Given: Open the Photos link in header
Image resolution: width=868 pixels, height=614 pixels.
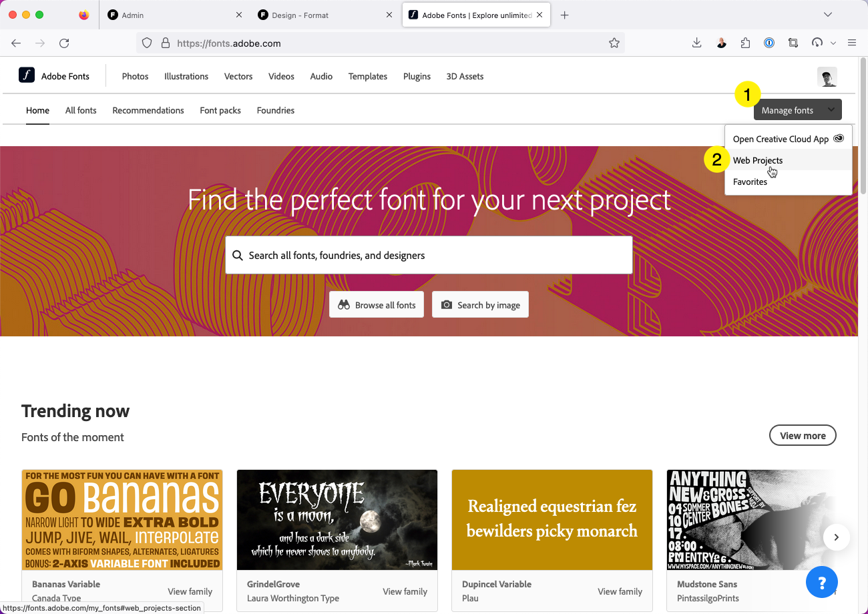Looking at the screenshot, I should (x=135, y=76).
